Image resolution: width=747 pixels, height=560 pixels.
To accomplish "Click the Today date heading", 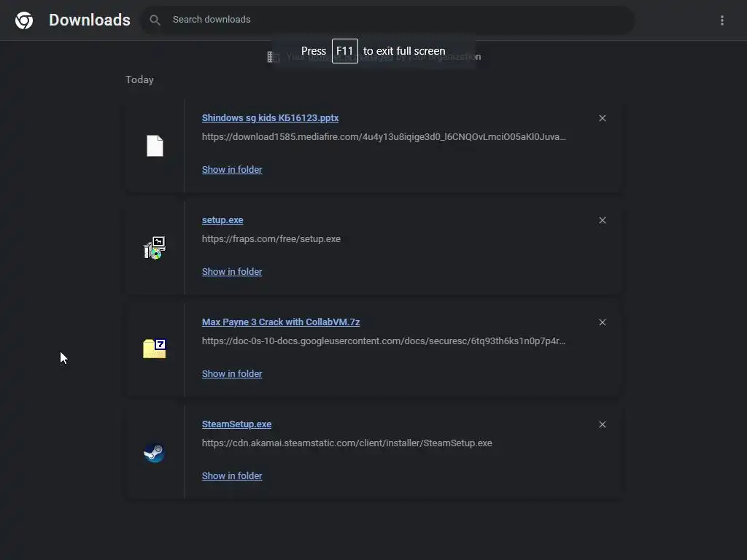I will click(139, 79).
